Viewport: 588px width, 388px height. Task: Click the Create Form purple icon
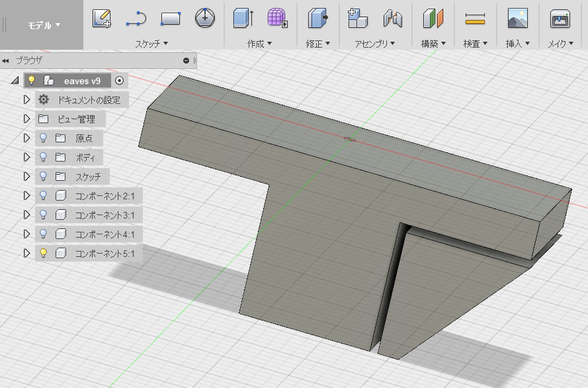278,19
